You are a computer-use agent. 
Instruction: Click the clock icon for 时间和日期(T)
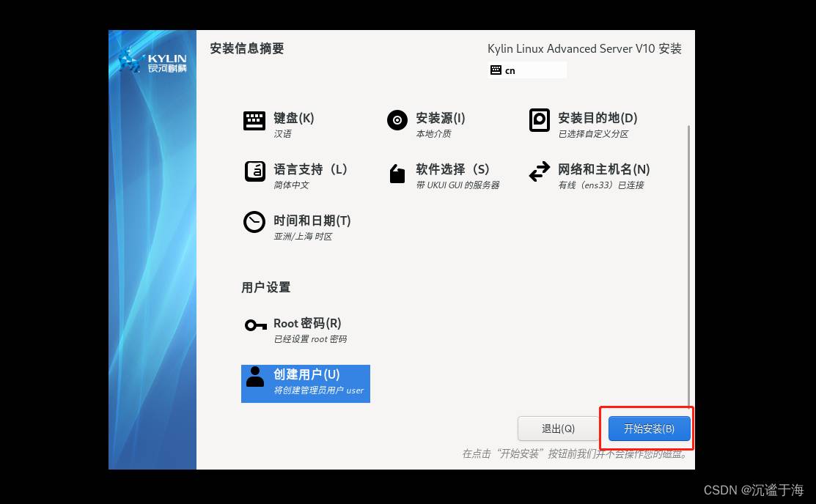[254, 223]
